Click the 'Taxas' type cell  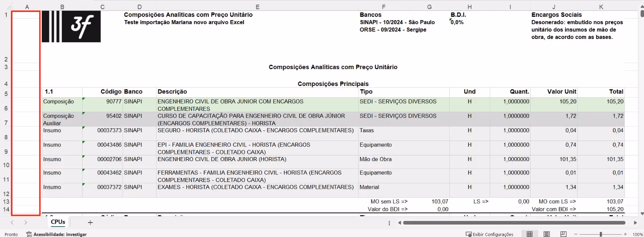pyautogui.click(x=404, y=134)
